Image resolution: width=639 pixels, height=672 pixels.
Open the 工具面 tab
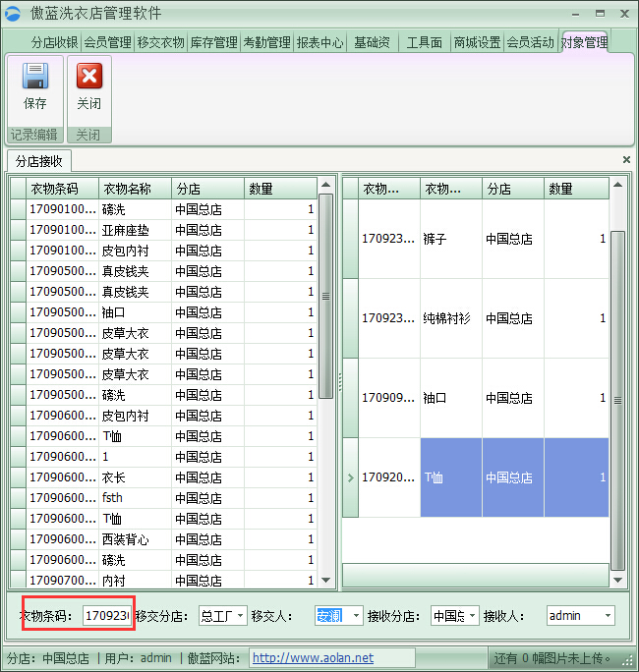click(424, 42)
